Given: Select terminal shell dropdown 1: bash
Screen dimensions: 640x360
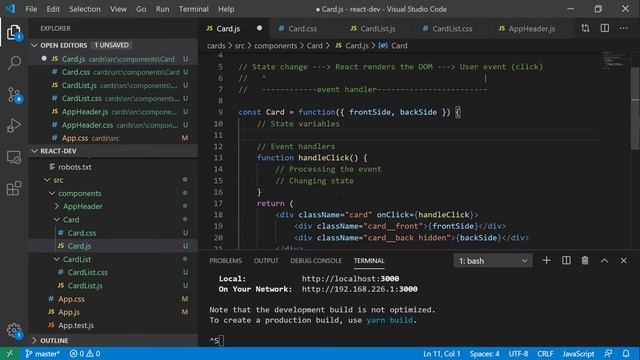Looking at the screenshot, I should (493, 260).
